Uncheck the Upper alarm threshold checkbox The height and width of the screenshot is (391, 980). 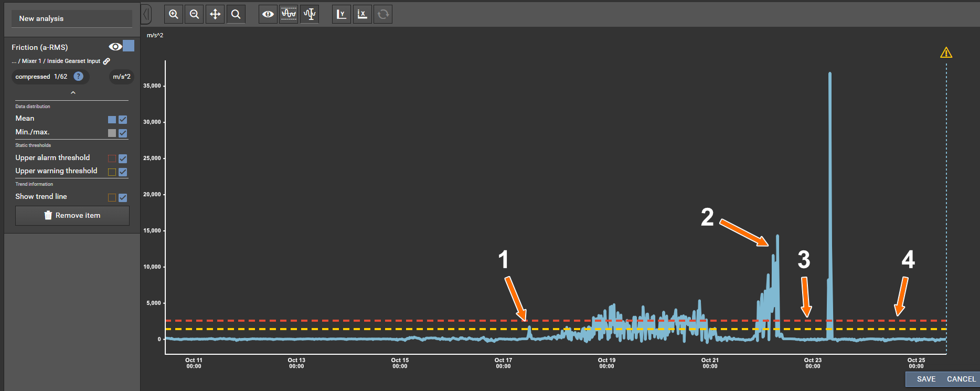[x=123, y=158]
